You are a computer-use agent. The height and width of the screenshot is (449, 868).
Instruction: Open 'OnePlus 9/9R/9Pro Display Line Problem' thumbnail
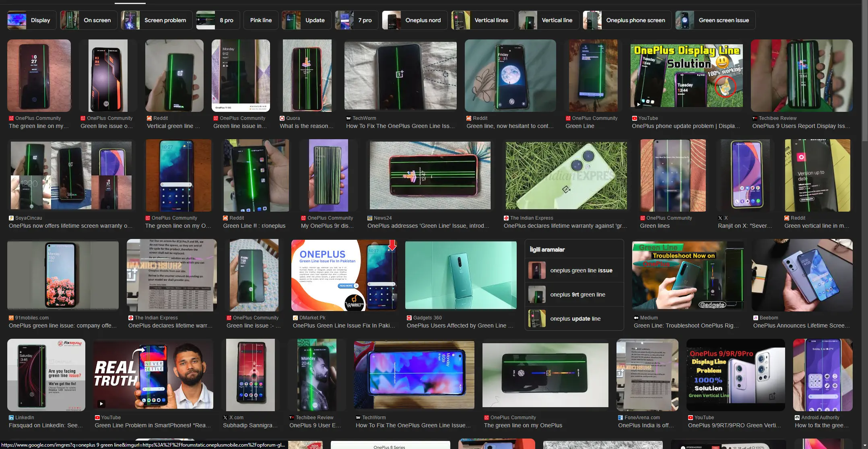click(x=736, y=375)
